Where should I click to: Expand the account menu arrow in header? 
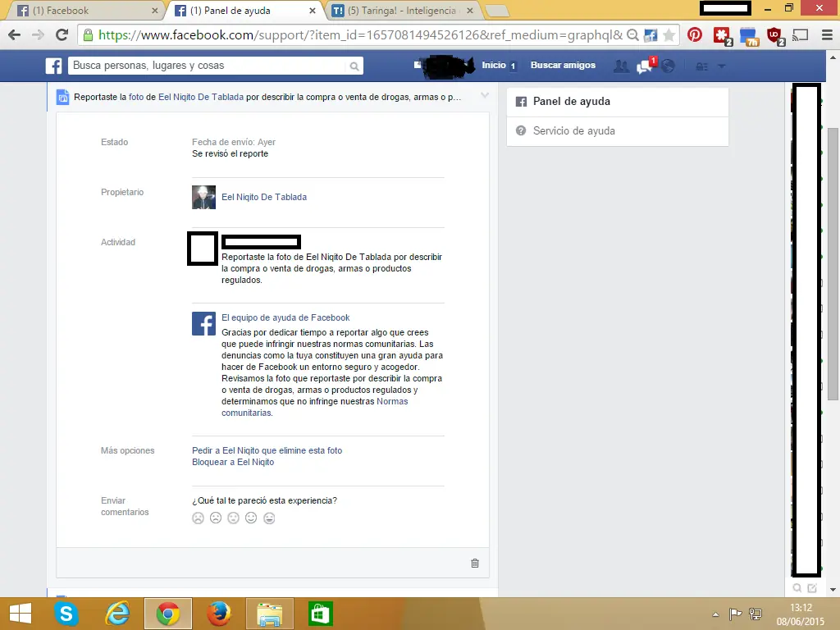click(x=722, y=66)
